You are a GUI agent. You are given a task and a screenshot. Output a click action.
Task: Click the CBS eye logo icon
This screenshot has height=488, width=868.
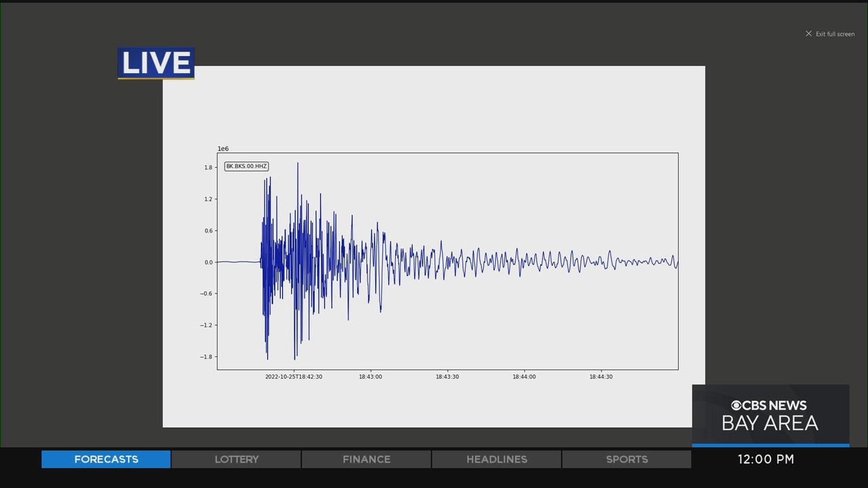736,405
